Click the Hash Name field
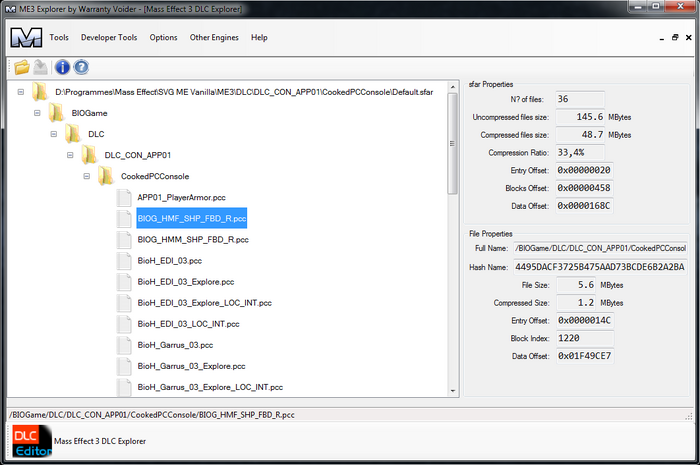This screenshot has width=700, height=465. click(x=600, y=267)
